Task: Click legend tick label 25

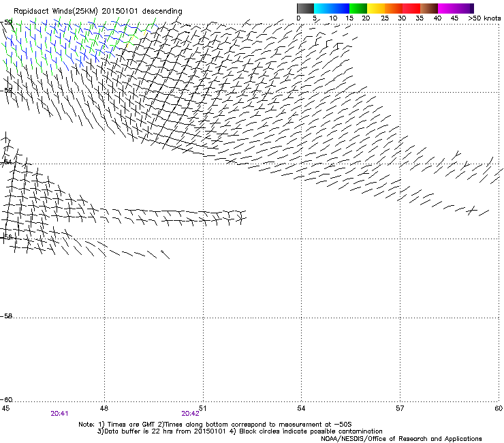Action: point(385,18)
